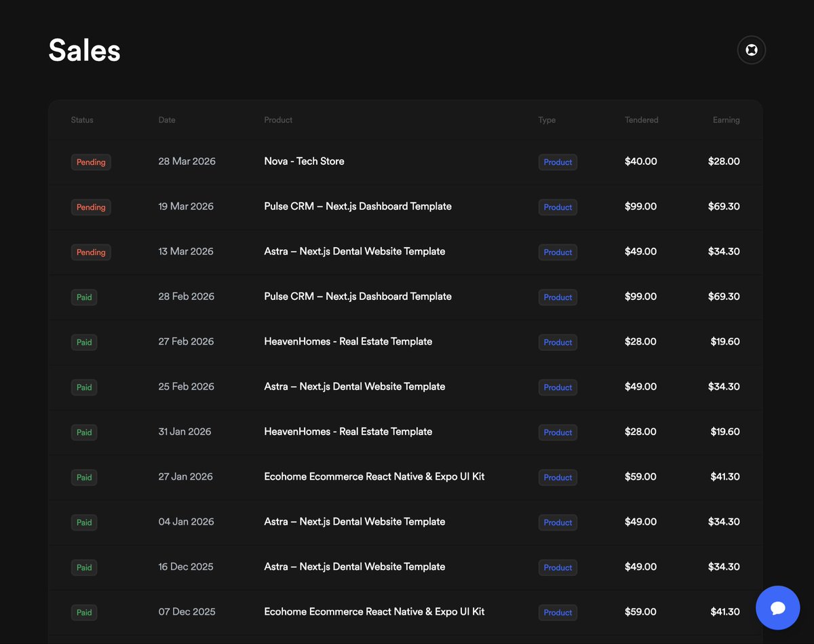Open Astra template sale from 13 Mar 2026
Screen dimensions: 814x644
355,251
